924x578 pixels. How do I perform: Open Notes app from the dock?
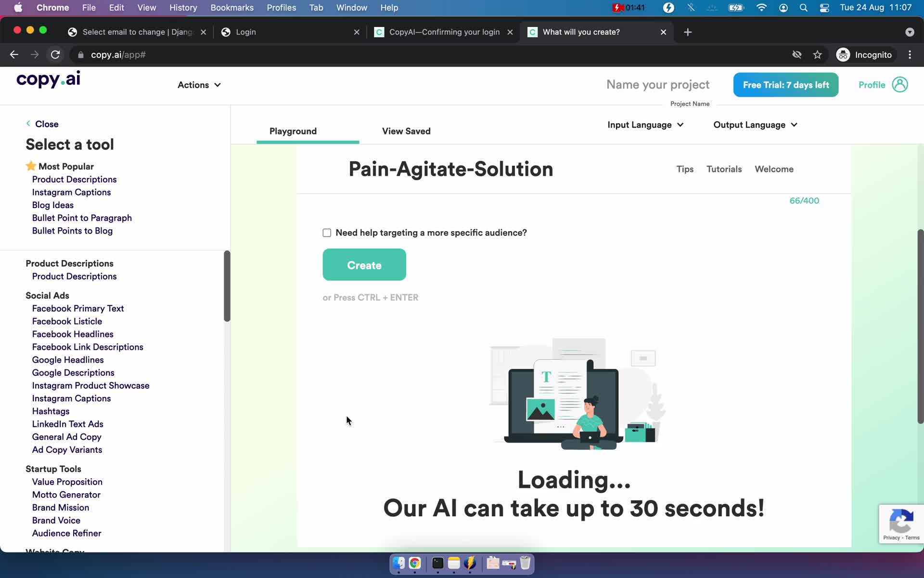(454, 563)
